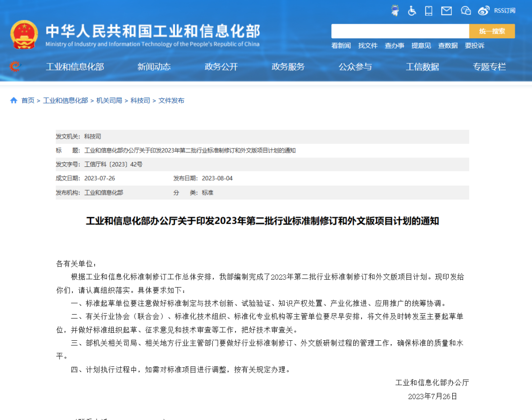Click the 统一搜索 search button
The height and width of the screenshot is (420, 532).
(x=492, y=31)
